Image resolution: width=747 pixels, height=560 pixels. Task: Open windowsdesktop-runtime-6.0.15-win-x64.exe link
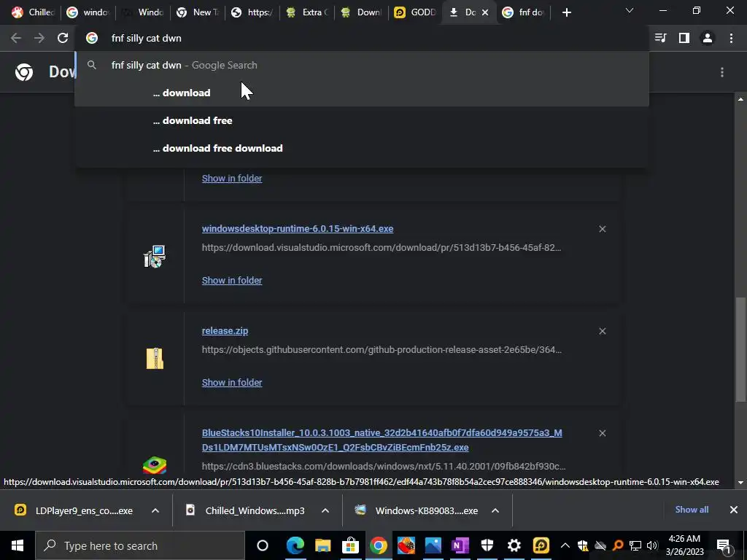[x=298, y=228]
